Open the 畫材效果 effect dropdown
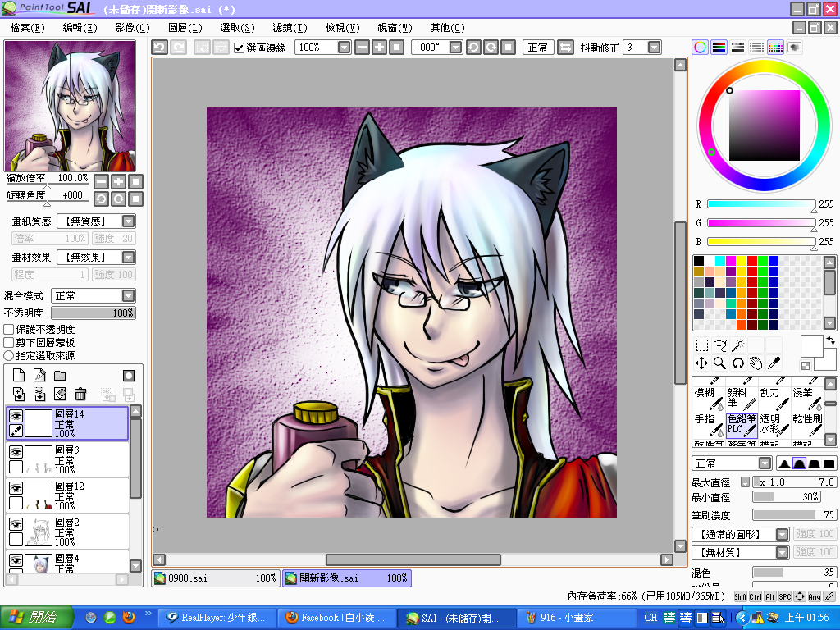 click(129, 257)
